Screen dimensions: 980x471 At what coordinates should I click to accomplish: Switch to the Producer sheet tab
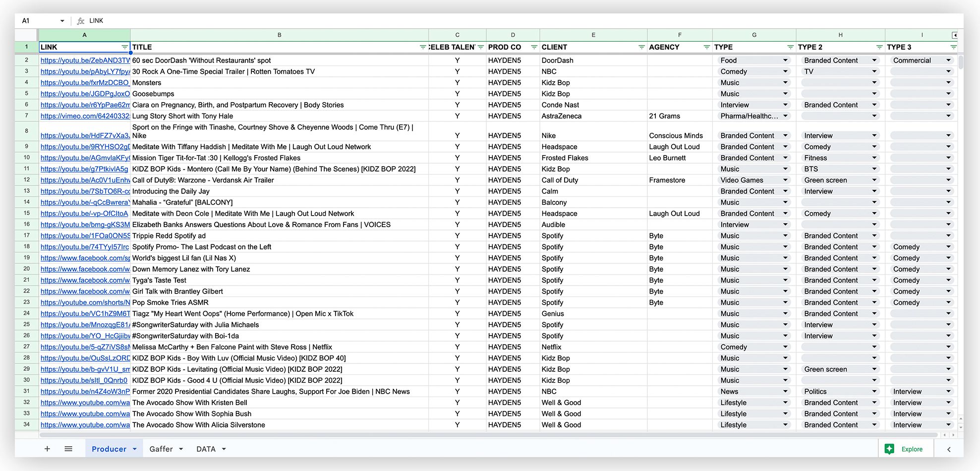tap(109, 449)
